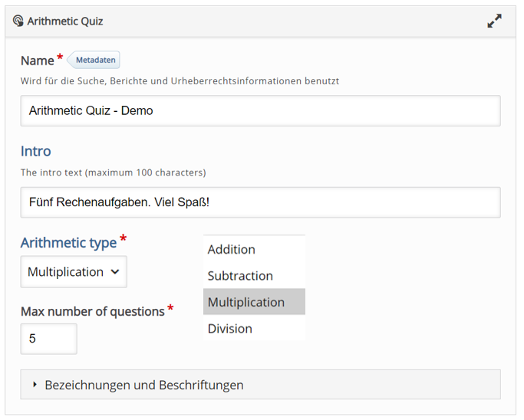Open the Metadaten tag button
524x420 pixels.
tap(95, 60)
